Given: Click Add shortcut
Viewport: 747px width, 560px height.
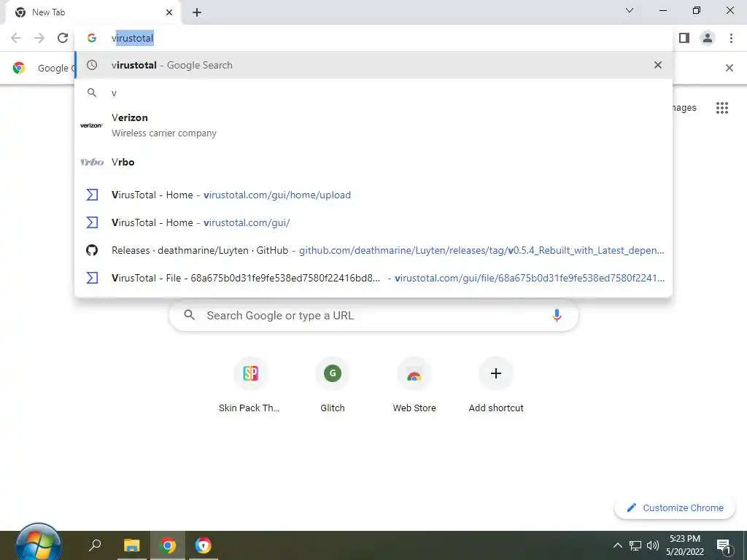Looking at the screenshot, I should [496, 385].
